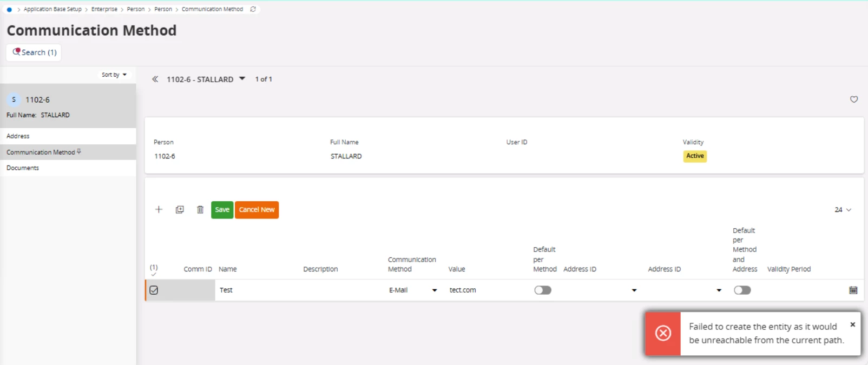Uncheck the Test row selection checkbox

tap(154, 290)
